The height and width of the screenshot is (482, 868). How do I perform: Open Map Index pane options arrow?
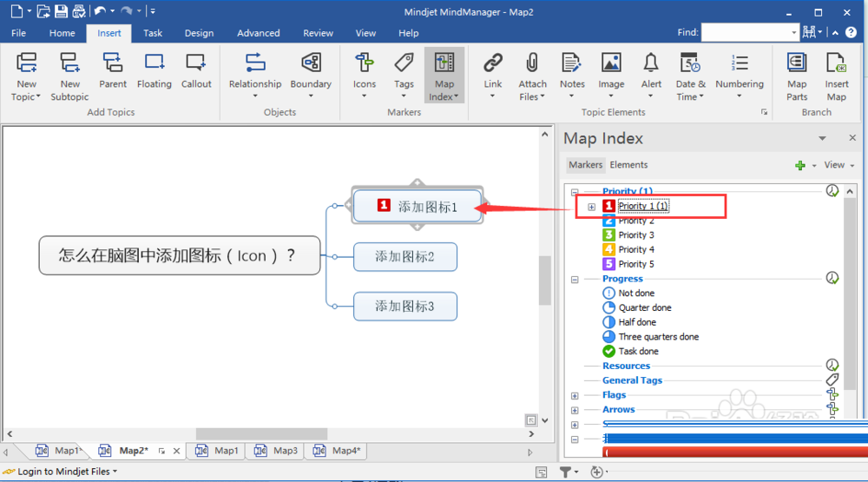click(822, 138)
